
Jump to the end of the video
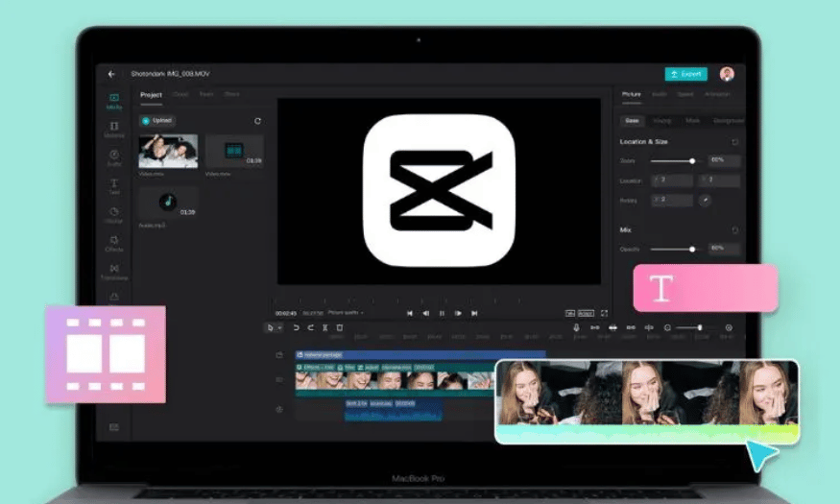point(474,313)
